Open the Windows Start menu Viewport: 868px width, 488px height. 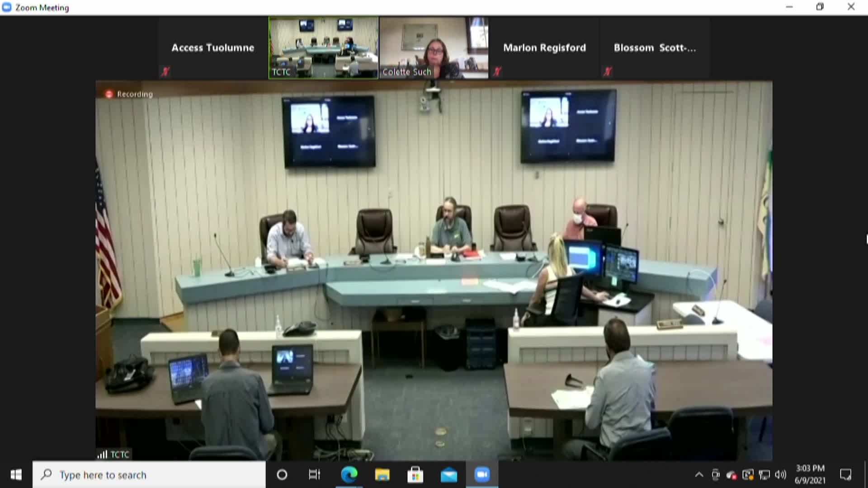coord(16,475)
